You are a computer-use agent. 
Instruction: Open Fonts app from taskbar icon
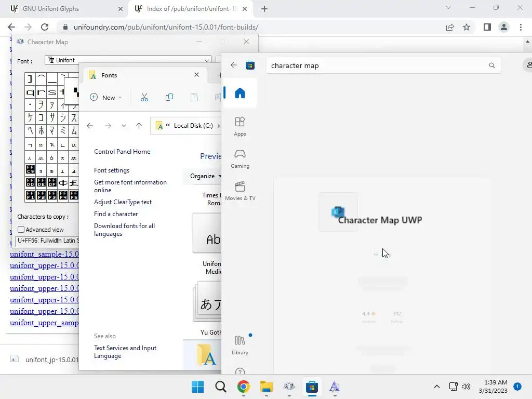[335, 387]
